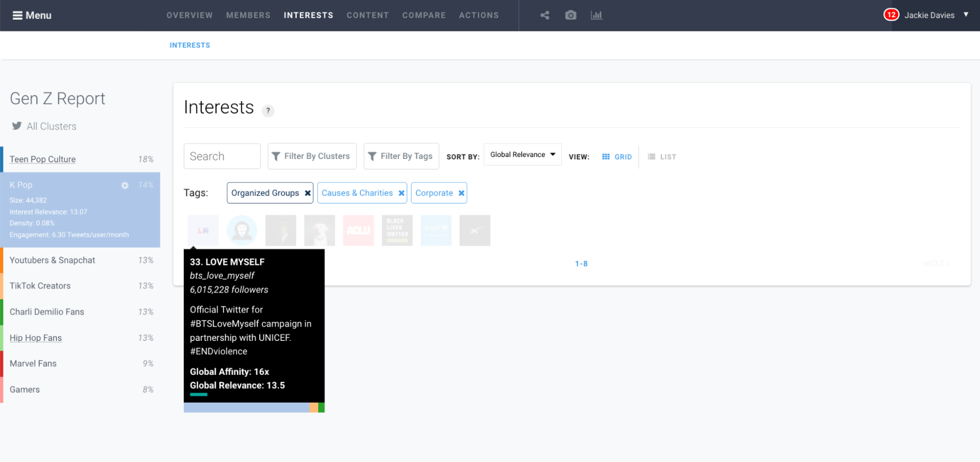Screen dimensions: 980x462
Task: Select the Charli Demilio Fans cluster
Action: click(x=80, y=312)
